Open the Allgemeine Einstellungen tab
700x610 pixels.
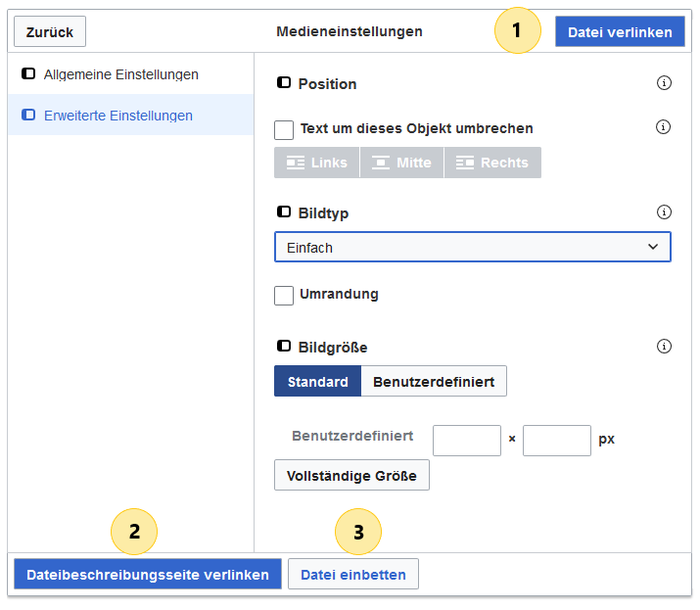tap(130, 74)
